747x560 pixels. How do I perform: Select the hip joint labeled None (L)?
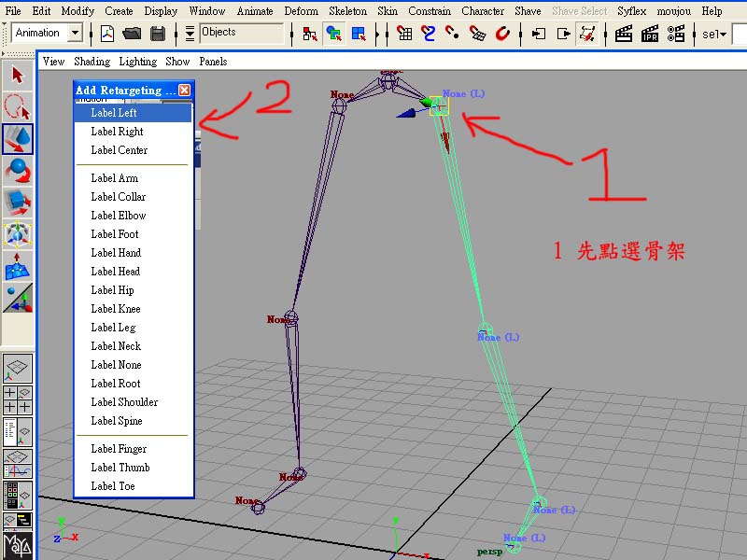(x=438, y=106)
